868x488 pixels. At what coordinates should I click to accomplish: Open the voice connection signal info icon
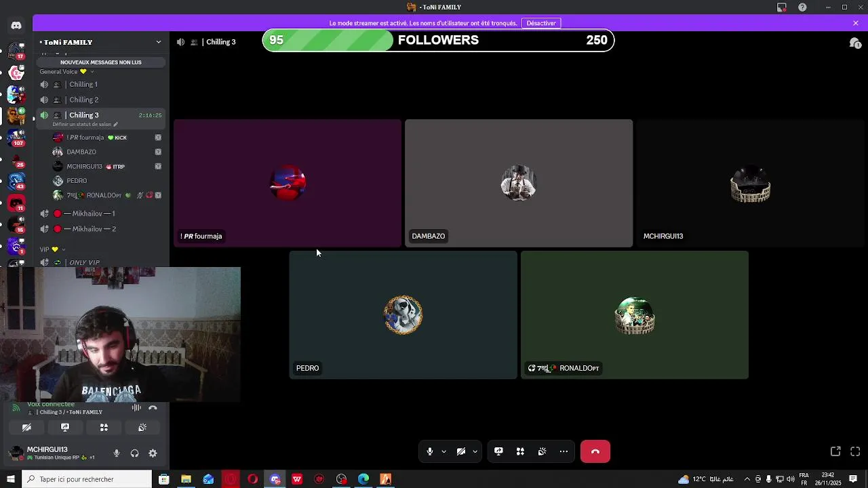16,407
